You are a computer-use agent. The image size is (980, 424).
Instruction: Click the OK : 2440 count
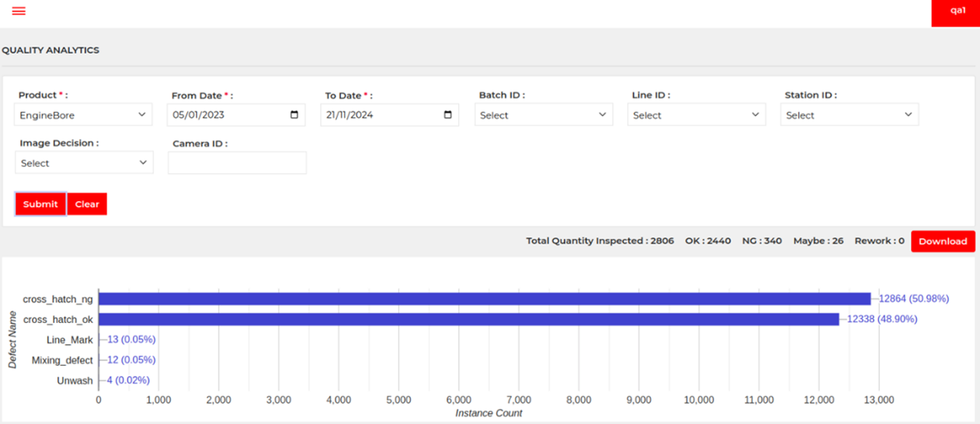[x=708, y=241]
